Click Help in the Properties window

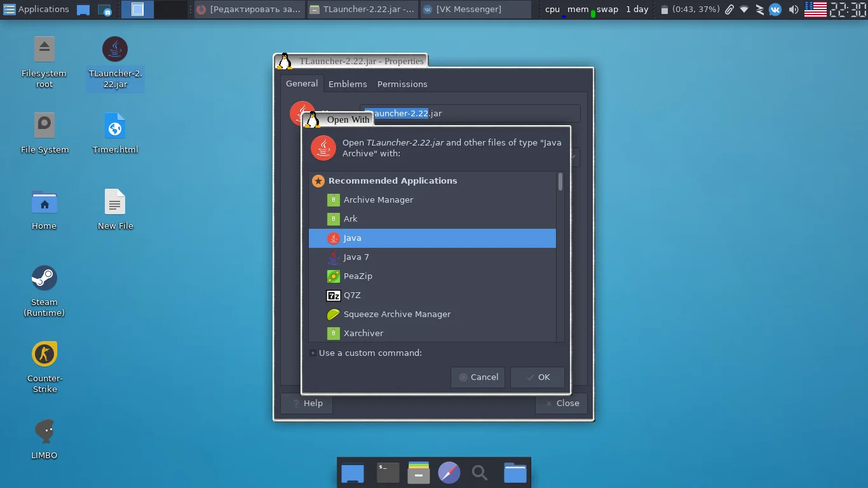coord(306,403)
